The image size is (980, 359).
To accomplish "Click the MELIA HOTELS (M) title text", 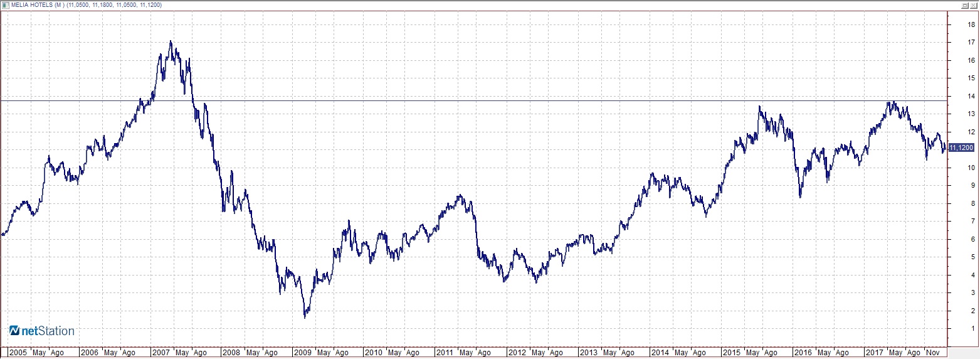I will (38, 4).
